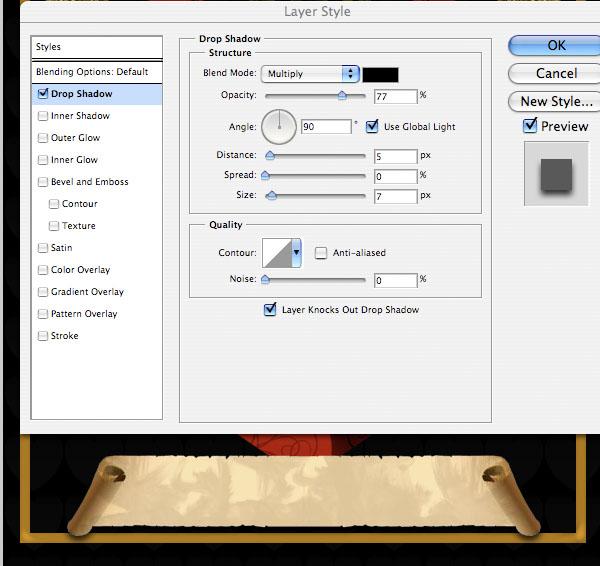The image size is (600, 566).
Task: Enable the Outer Glow checkbox
Action: 43,138
